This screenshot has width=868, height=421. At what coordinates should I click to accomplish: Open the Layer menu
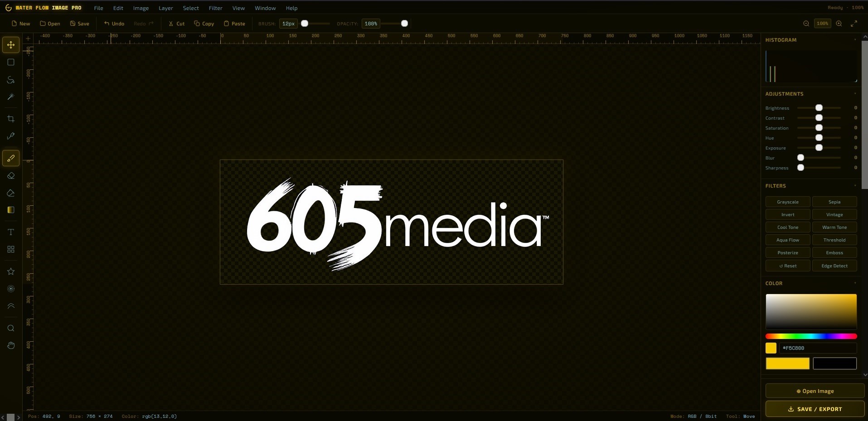coord(165,8)
